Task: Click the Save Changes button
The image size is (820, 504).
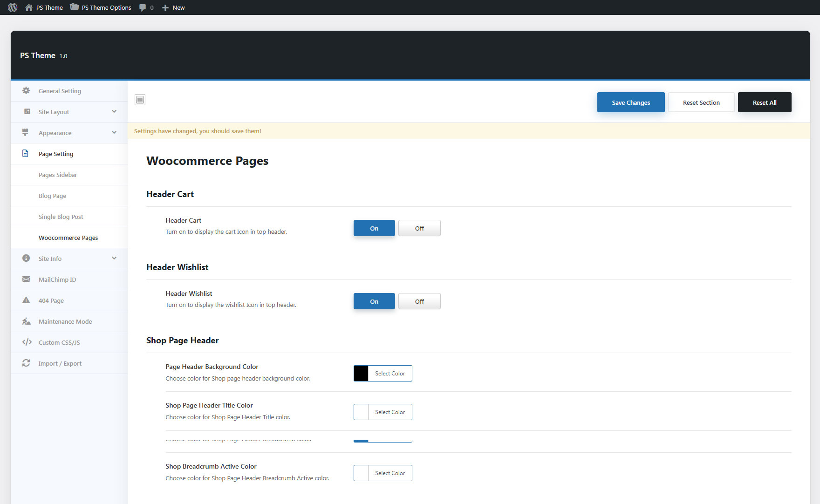Action: point(630,102)
